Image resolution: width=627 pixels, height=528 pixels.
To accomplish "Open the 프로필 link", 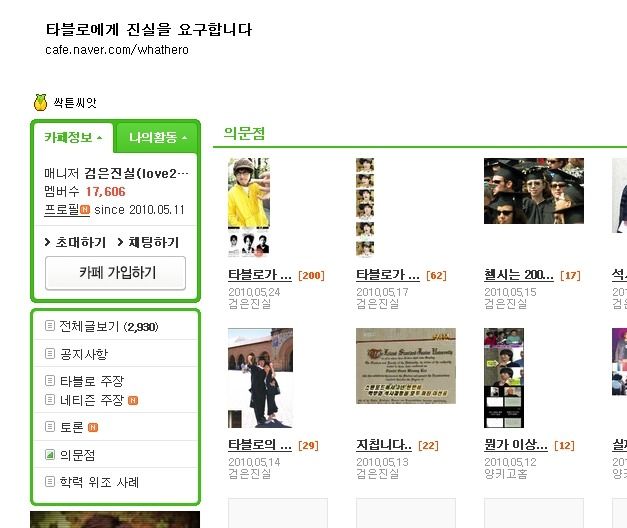I will coord(62,210).
